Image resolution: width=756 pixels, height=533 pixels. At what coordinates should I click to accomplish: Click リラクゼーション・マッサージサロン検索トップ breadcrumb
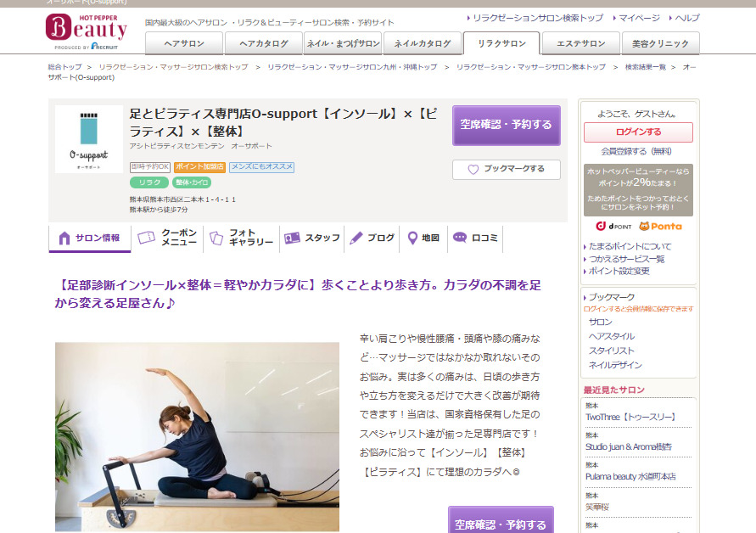pos(174,67)
